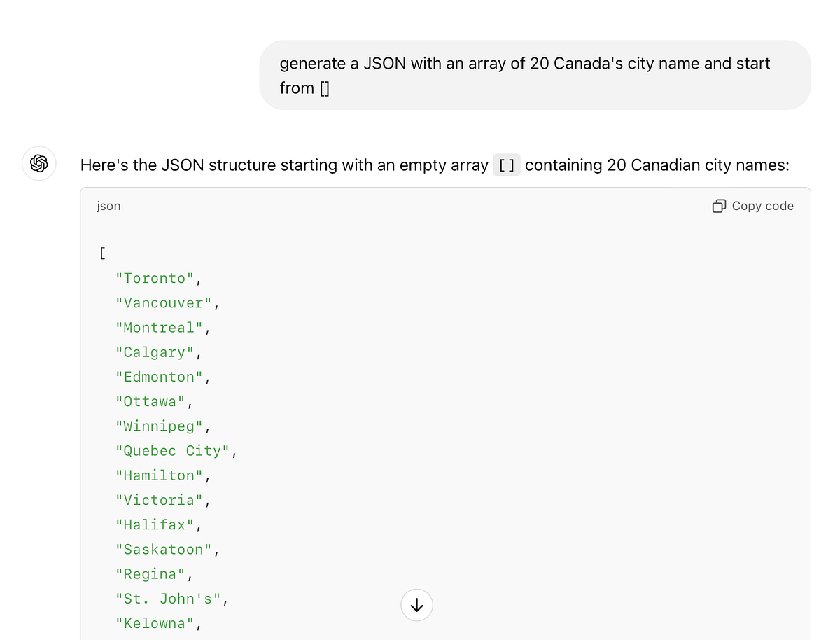Click the Copy code clipboard icon

tap(718, 205)
